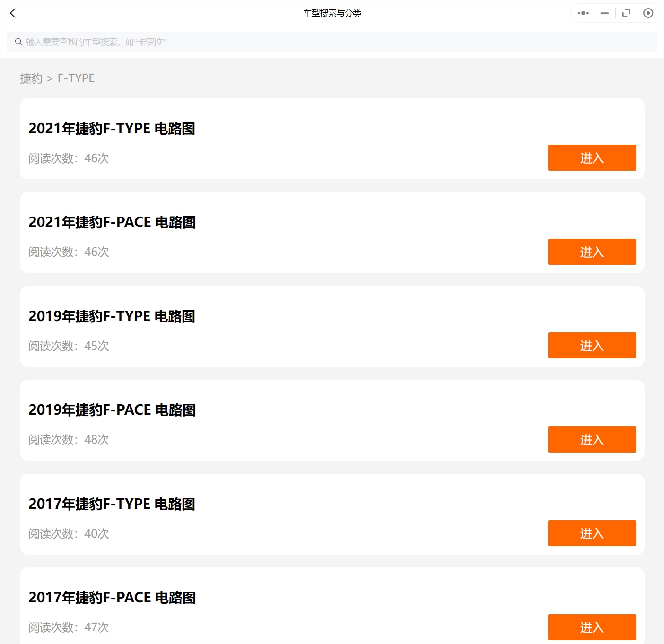Open the 2021年捷豹F-TYPE 电路图 title
The image size is (664, 644).
tap(112, 129)
